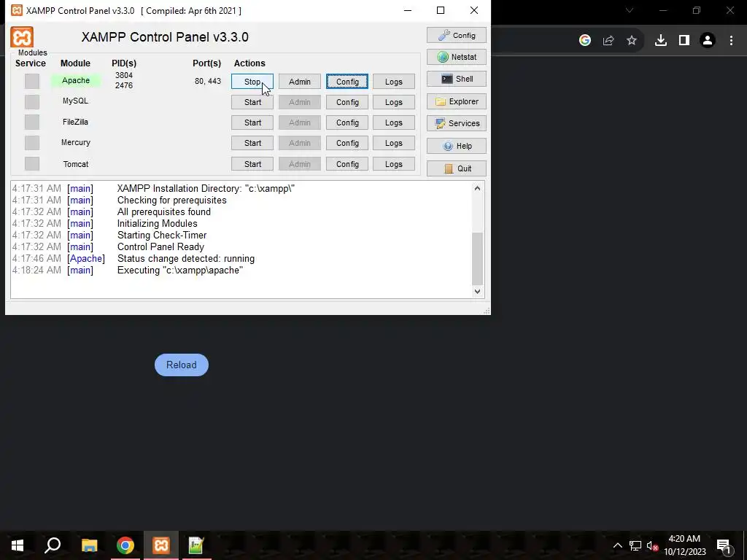Click Google icon in Chrome toolbar
Viewport: 747px width, 560px height.
point(585,40)
